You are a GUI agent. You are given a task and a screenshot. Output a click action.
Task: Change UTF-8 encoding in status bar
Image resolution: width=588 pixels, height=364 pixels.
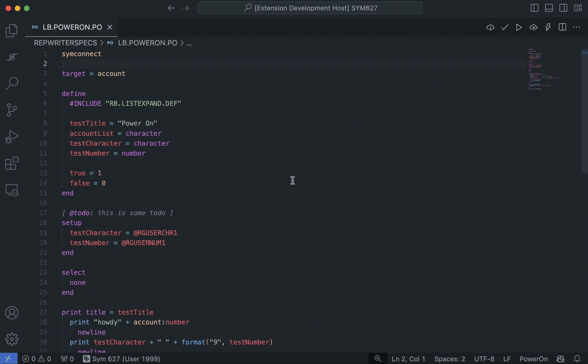click(x=484, y=359)
